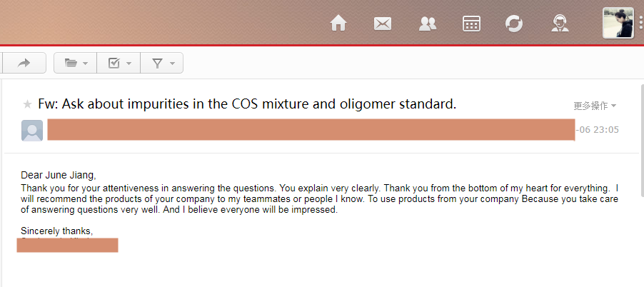Open the Calendar icon in header
644x287 pixels.
tap(471, 24)
